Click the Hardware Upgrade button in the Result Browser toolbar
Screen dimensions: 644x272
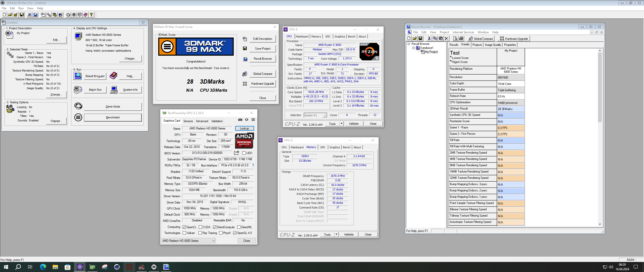513,39
